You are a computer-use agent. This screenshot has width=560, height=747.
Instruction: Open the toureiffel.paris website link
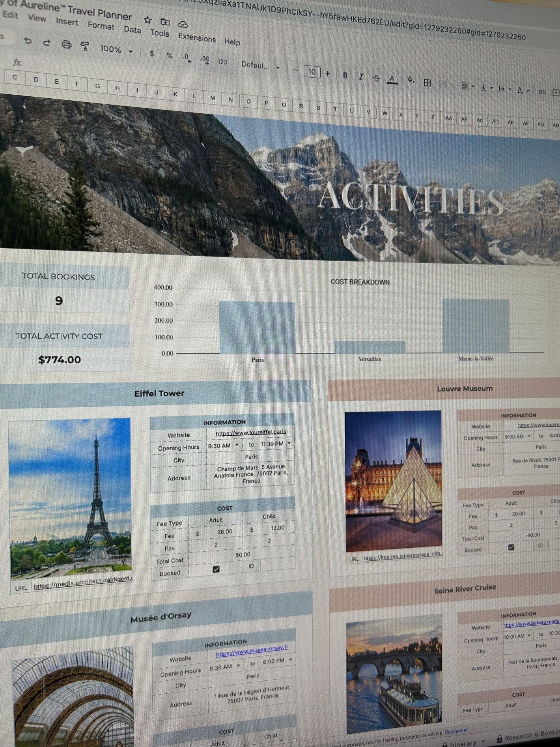coord(250,432)
